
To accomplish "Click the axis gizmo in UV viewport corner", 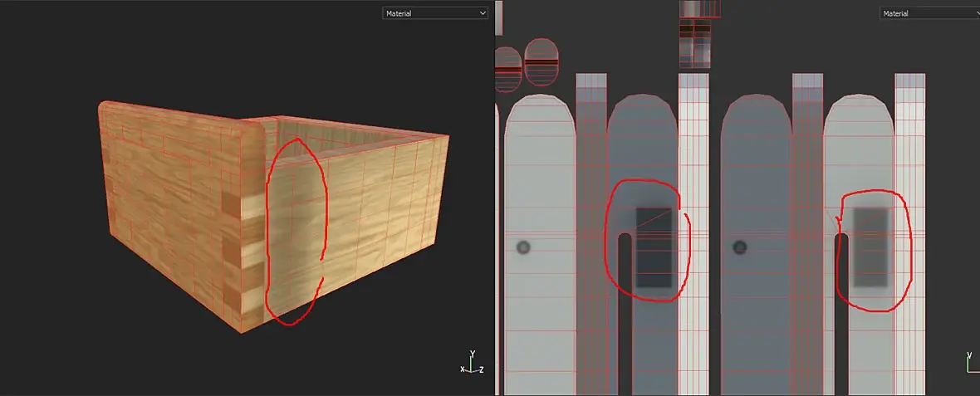I will [x=973, y=362].
